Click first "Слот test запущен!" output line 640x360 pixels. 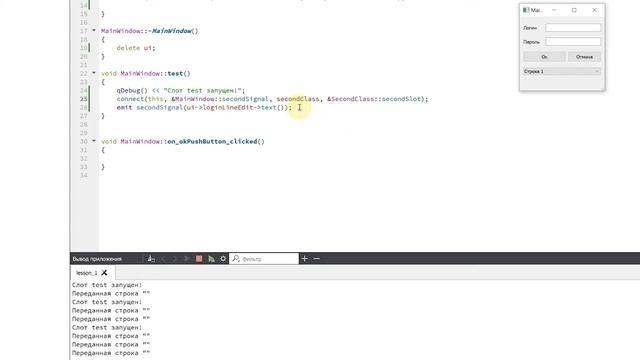tap(107, 285)
